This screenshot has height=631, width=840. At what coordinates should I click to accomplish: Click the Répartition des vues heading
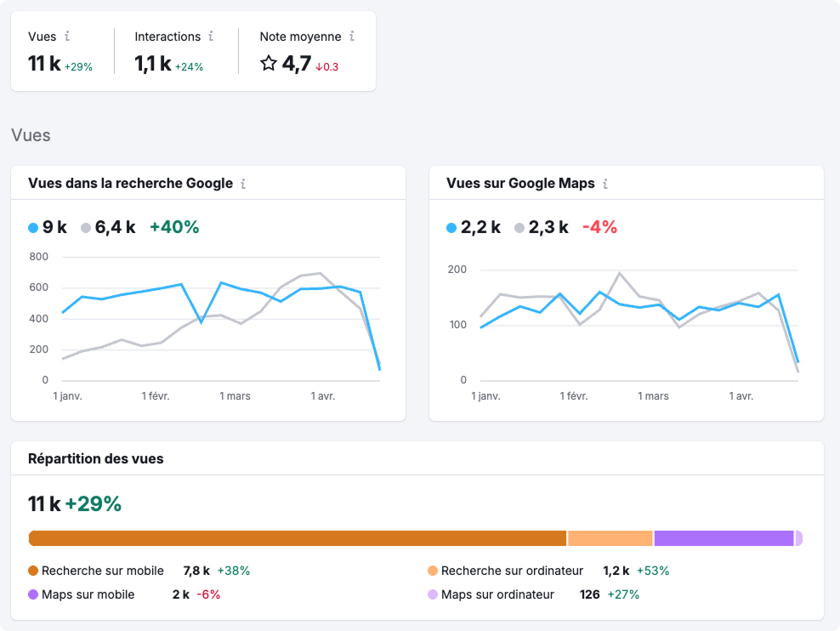click(96, 458)
